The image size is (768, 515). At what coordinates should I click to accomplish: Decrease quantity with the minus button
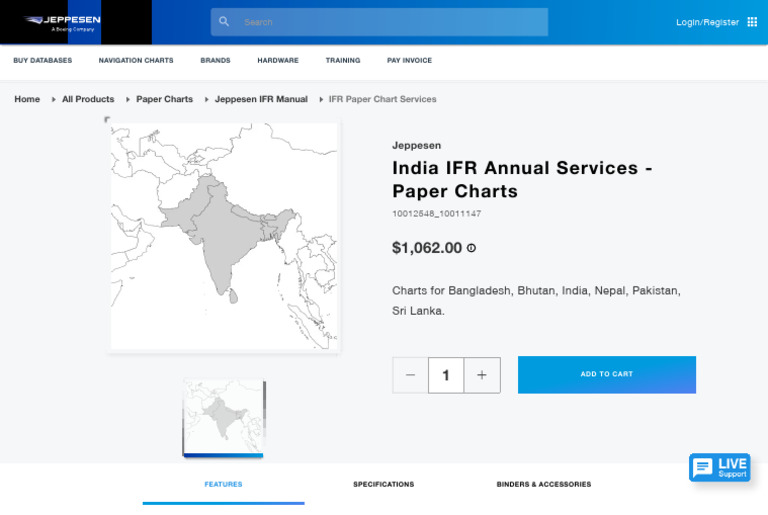[410, 375]
